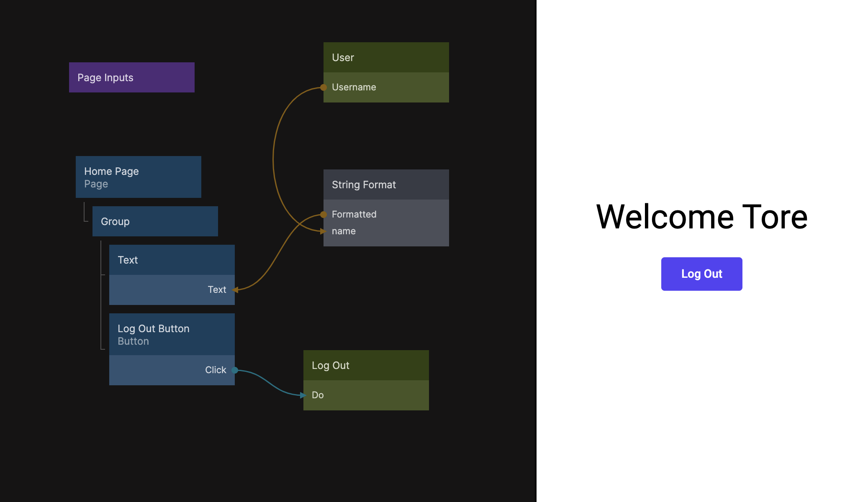Click the Do signal row
This screenshot has width=868, height=502.
366,395
